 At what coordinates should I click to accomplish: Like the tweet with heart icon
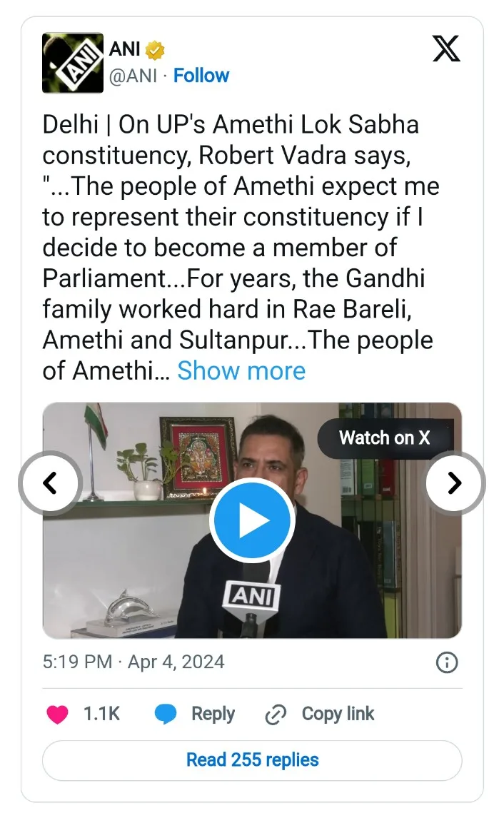58,715
